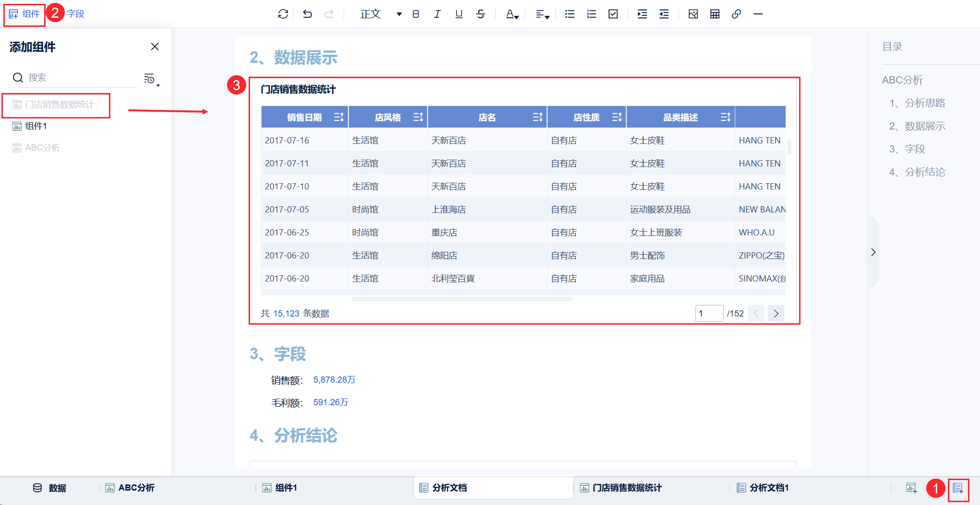Jump to ABC分析 in the outline
The height and width of the screenshot is (505, 980).
coord(902,80)
